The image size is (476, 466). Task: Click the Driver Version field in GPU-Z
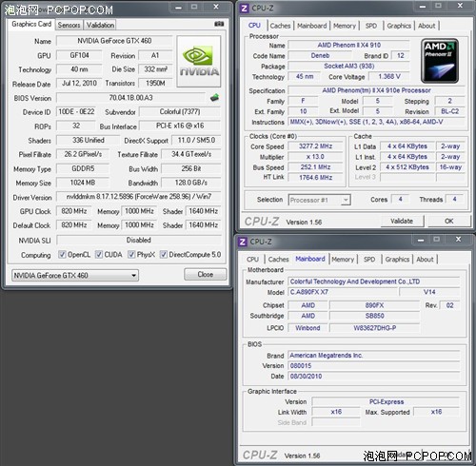pos(139,197)
